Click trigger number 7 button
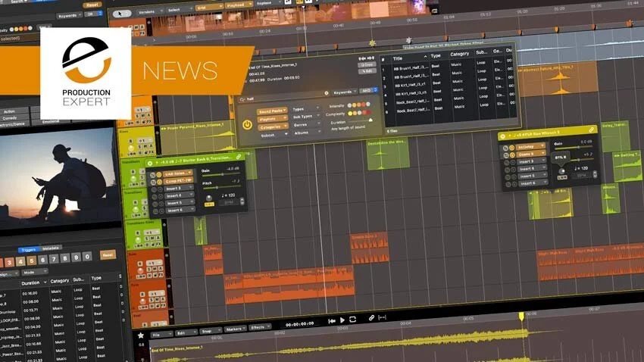 [x=54, y=259]
